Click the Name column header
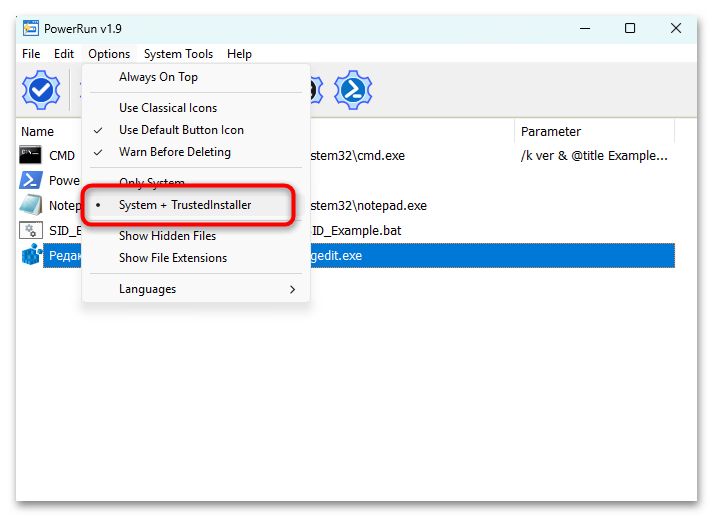Viewport: 713px width, 517px height. 37,132
